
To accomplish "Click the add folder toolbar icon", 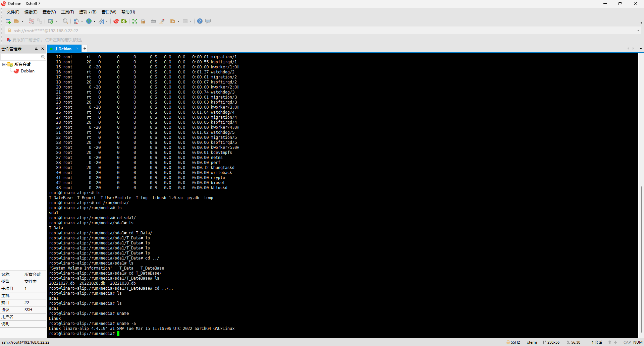I will pyautogui.click(x=173, y=21).
